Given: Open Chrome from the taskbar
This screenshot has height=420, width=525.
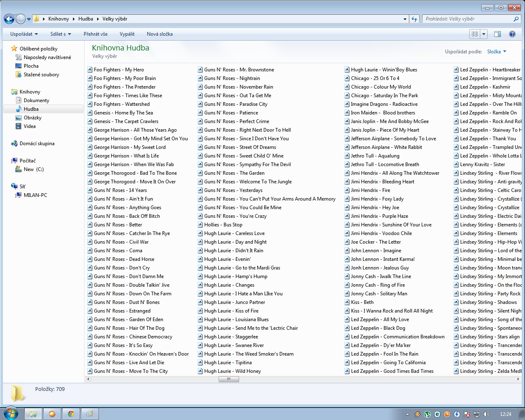Looking at the screenshot, I should [71, 414].
